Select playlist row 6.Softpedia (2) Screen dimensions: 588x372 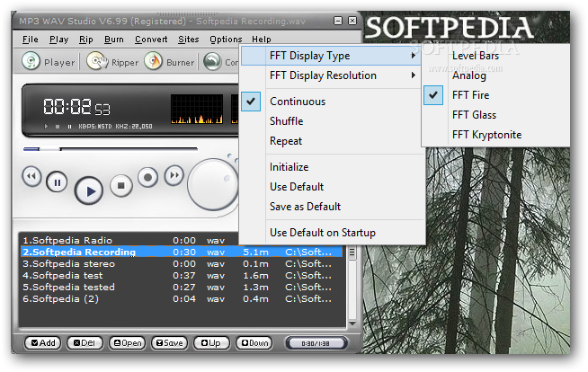(182, 298)
